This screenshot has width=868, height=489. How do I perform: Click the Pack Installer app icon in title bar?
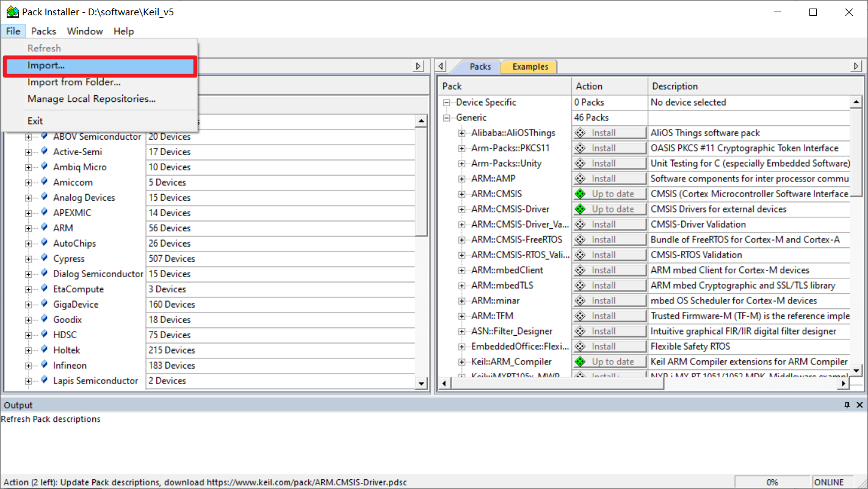pos(12,12)
